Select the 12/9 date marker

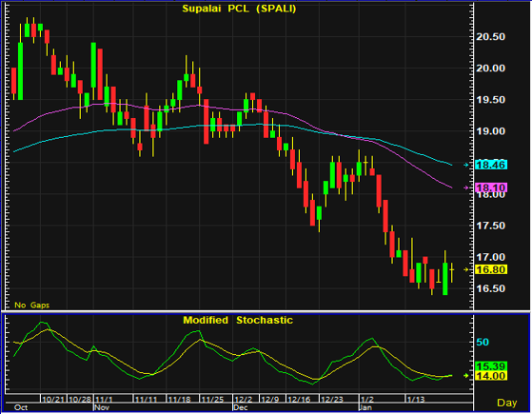[x=272, y=400]
